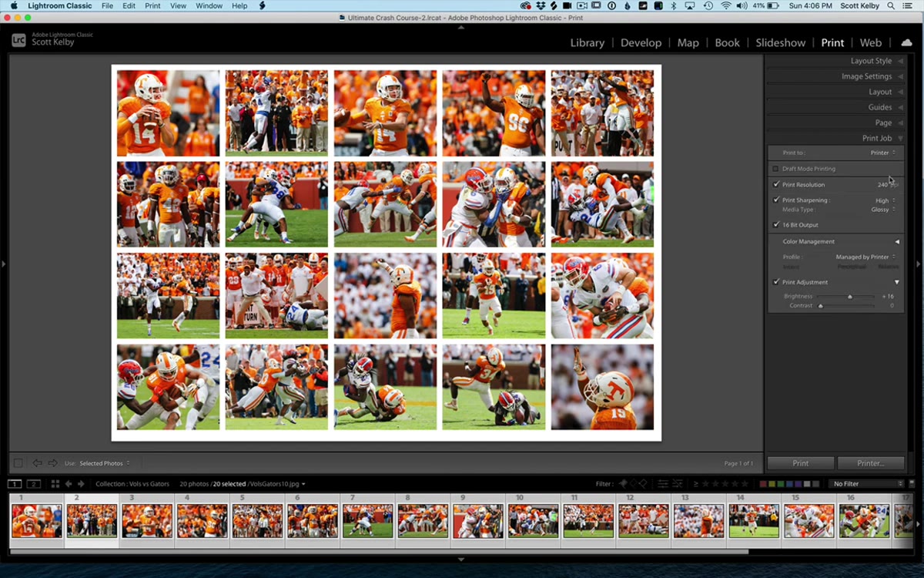Open the Dropbox menu bar icon

click(540, 5)
